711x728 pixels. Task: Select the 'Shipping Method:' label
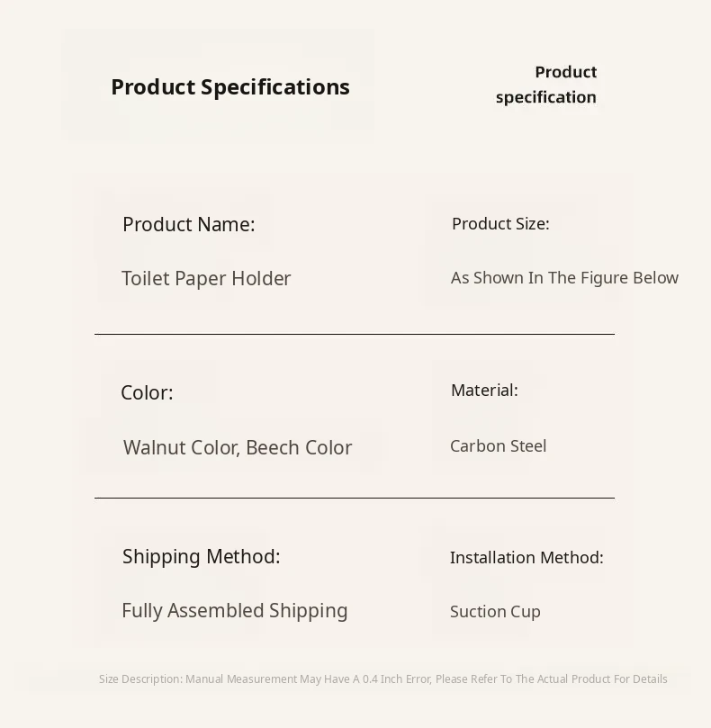201,557
